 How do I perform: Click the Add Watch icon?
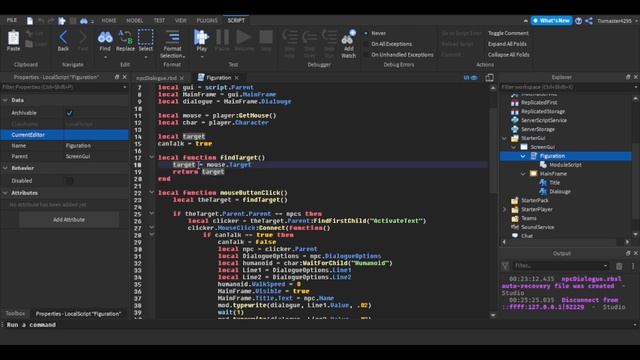(348, 38)
